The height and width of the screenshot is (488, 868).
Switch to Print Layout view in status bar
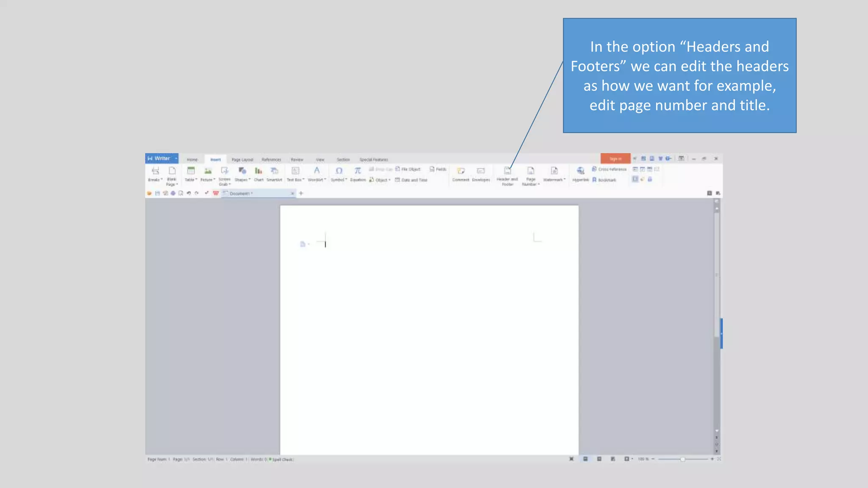(585, 459)
